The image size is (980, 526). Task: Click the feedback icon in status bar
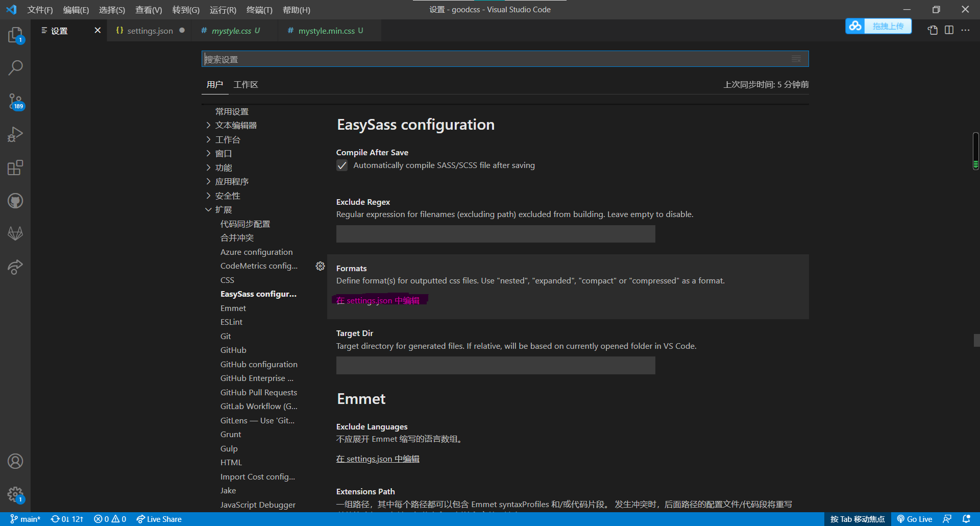[947, 519]
